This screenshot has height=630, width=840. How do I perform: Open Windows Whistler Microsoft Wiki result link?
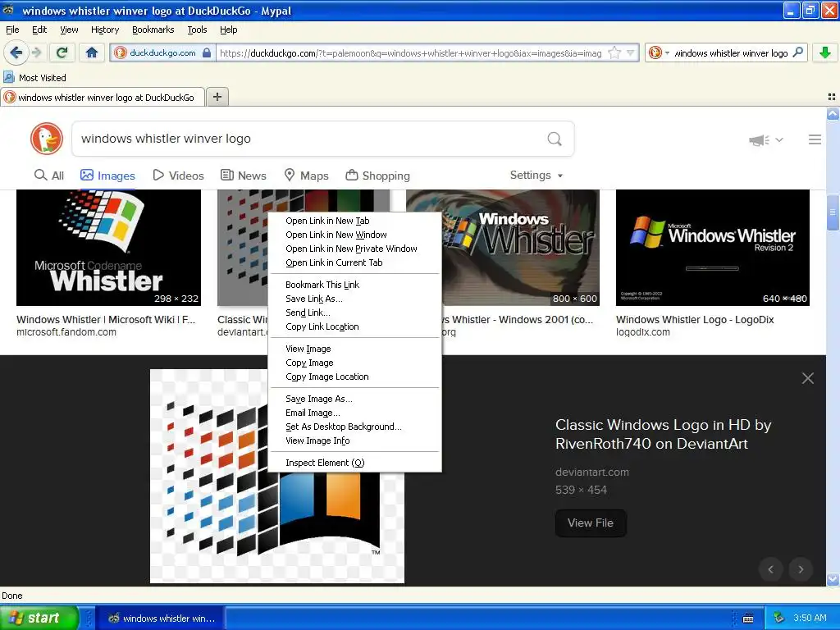click(x=106, y=320)
